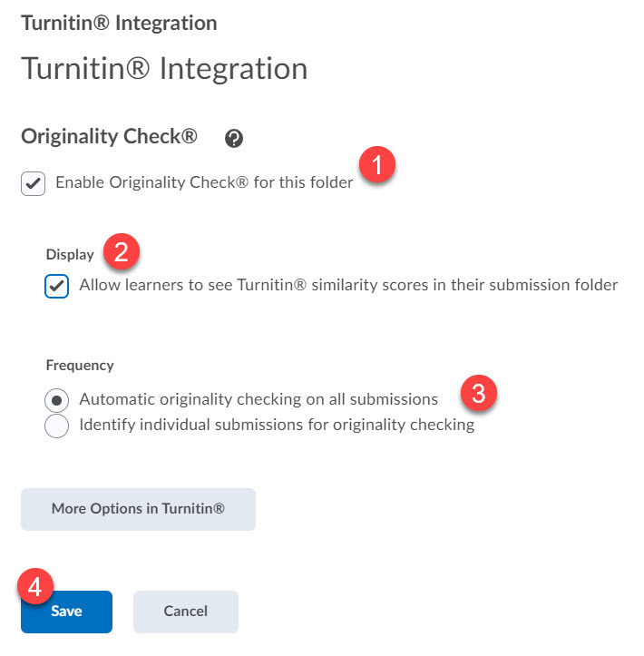This screenshot has height=656, width=644.
Task: Click the 'Identify individual submissions for originality checking' text
Action: [277, 425]
